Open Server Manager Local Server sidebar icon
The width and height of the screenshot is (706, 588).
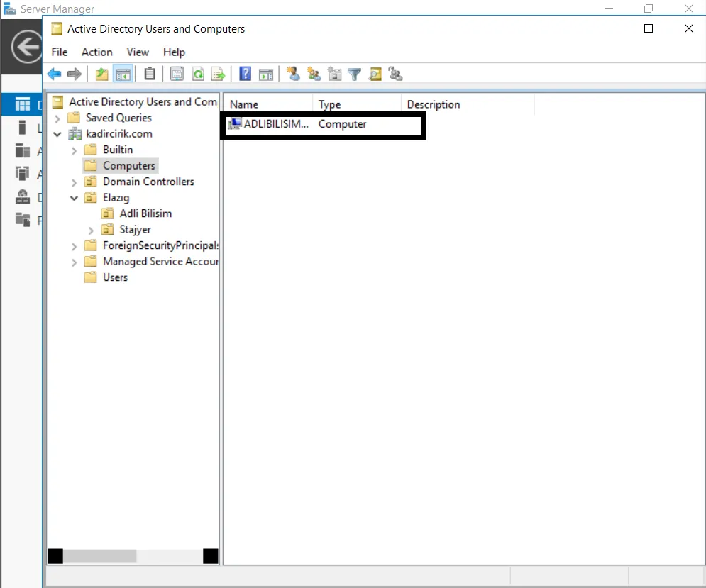pyautogui.click(x=23, y=128)
